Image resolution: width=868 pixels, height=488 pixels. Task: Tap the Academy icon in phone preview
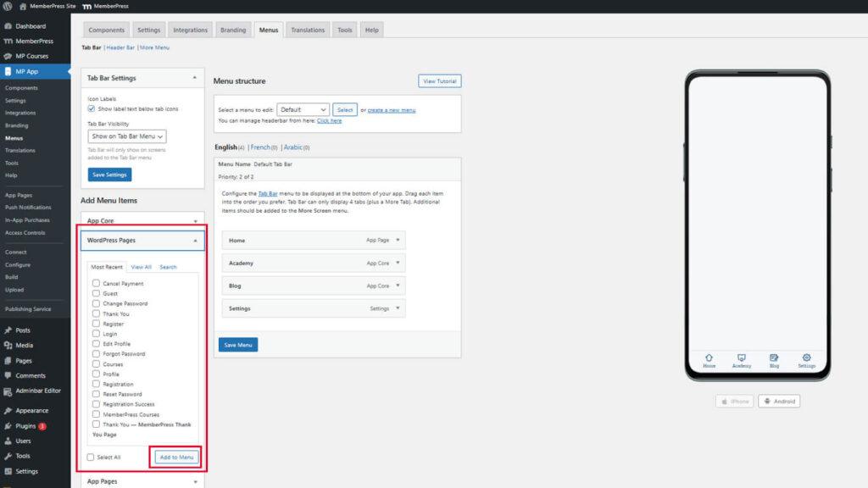tap(742, 358)
